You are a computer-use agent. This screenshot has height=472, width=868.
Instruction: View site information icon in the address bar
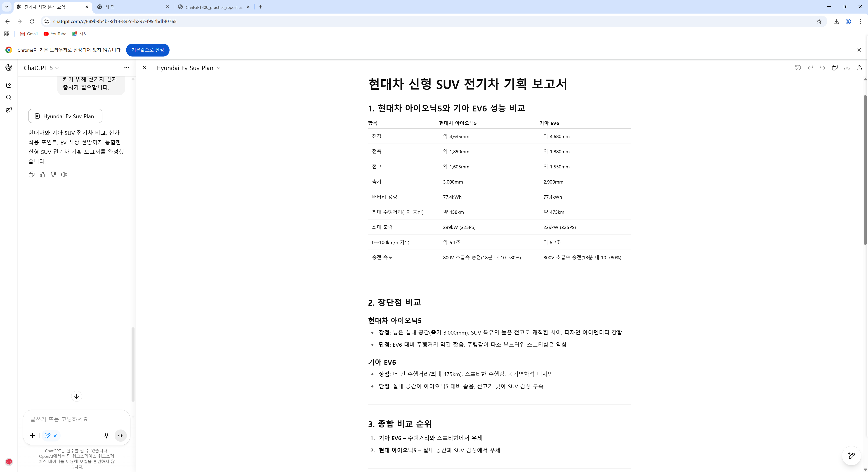pyautogui.click(x=47, y=21)
